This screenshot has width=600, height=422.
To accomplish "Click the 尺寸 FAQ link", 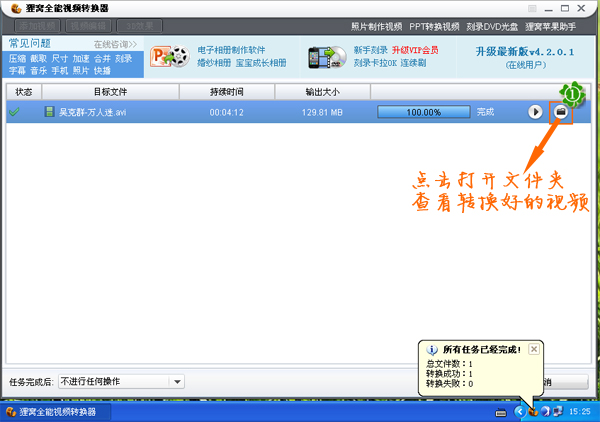I will (60, 59).
